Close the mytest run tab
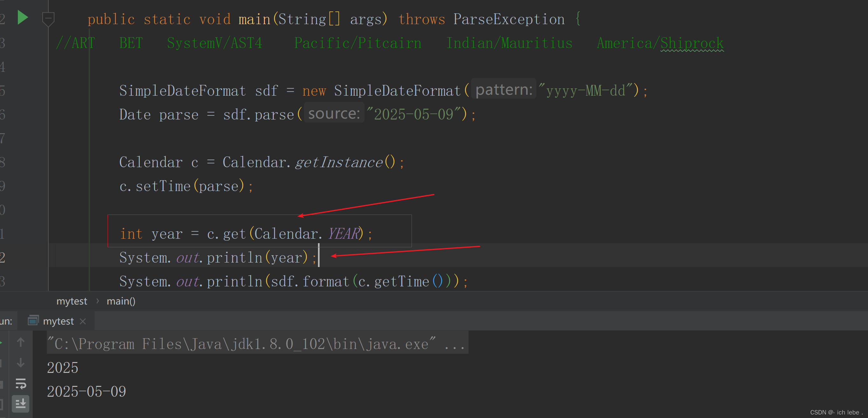This screenshot has height=418, width=868. coord(83,321)
